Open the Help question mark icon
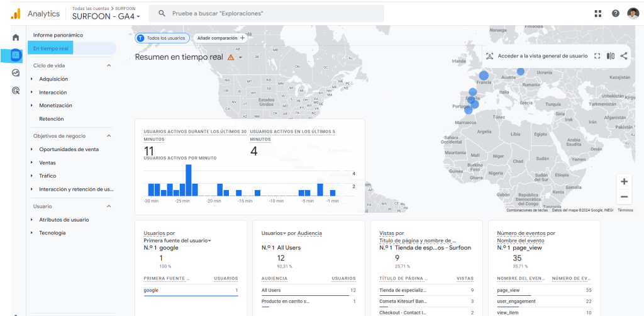644x316 pixels. coord(615,13)
